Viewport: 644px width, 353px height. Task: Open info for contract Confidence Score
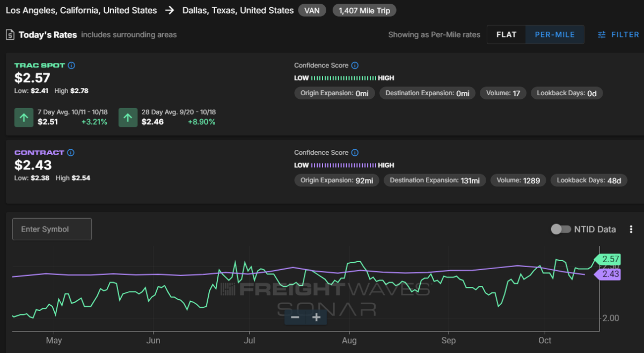pos(355,153)
